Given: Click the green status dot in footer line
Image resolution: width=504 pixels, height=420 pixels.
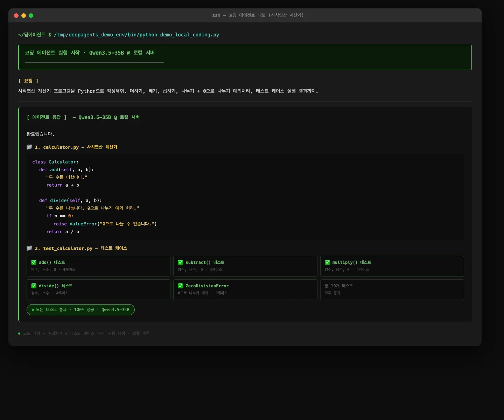Looking at the screenshot, I should tap(19, 334).
